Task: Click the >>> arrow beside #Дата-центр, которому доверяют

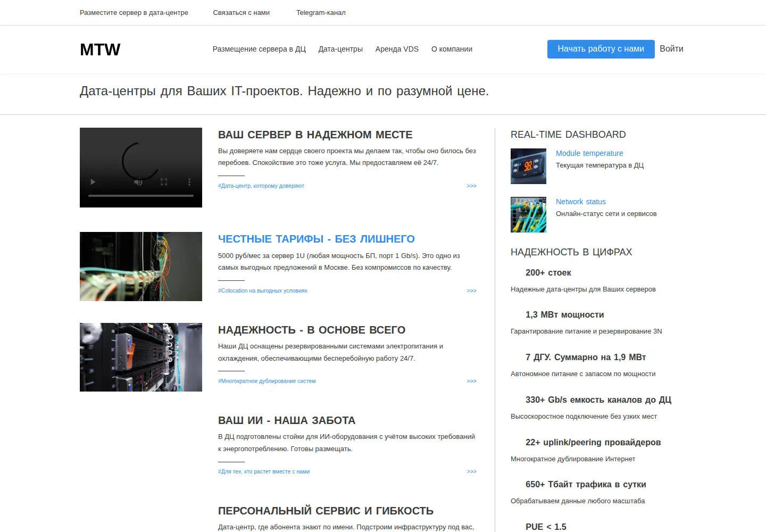Action: (472, 186)
